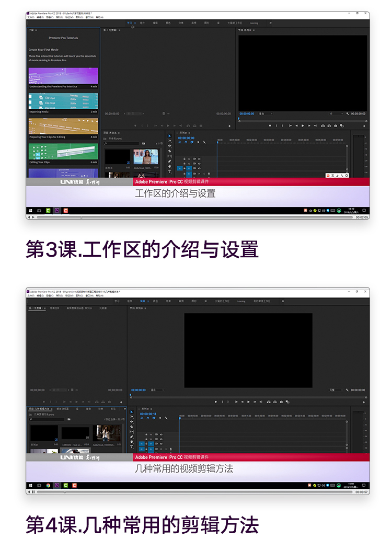Toggle Linked Selection in lesson 3 timeline
Image resolution: width=392 pixels, height=551 pixels.
tap(192, 142)
